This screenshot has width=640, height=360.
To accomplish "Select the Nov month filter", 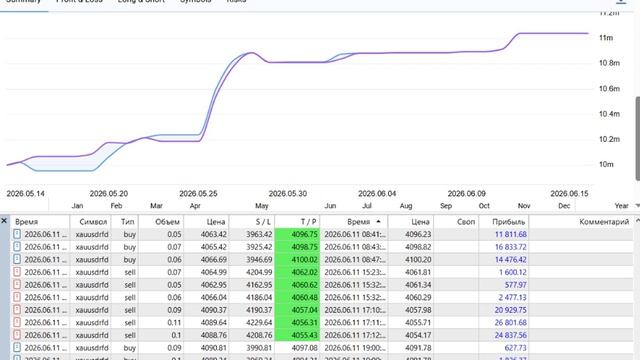I will click(524, 206).
